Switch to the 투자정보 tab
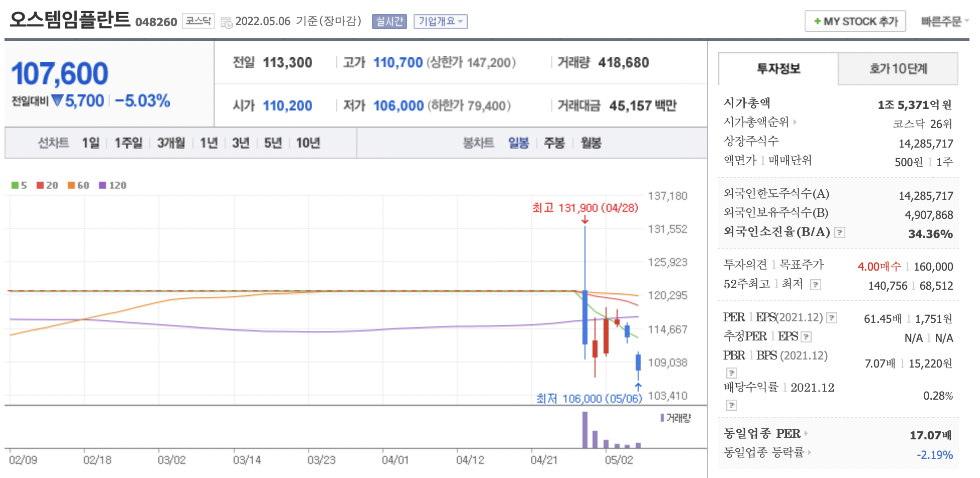The height and width of the screenshot is (478, 980). click(x=778, y=69)
